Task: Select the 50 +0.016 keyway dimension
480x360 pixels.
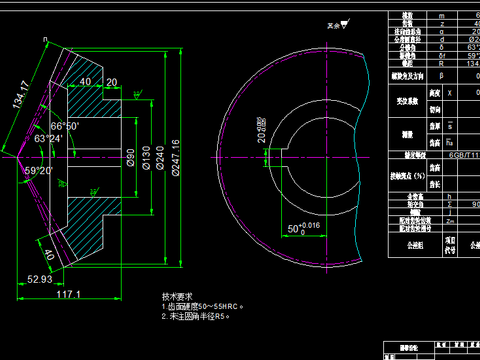Action: (304, 228)
